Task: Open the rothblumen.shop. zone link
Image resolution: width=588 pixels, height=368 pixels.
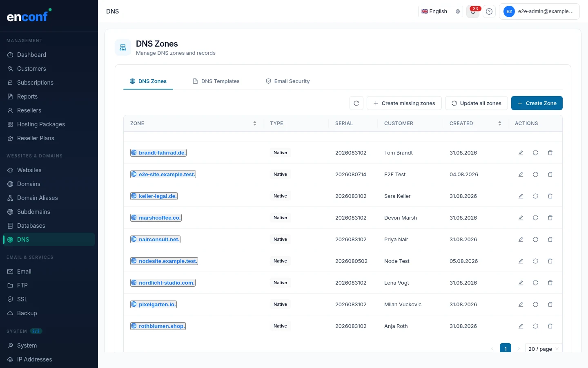Action: 158,326
